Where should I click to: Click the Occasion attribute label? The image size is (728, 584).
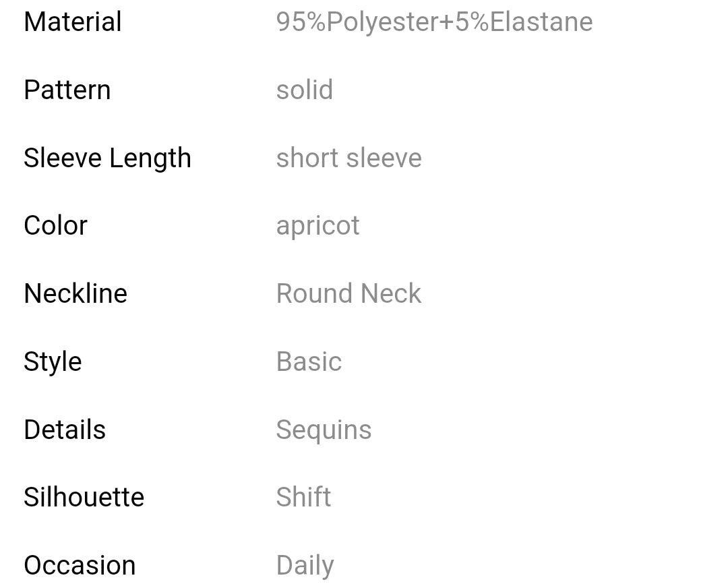pos(80,565)
